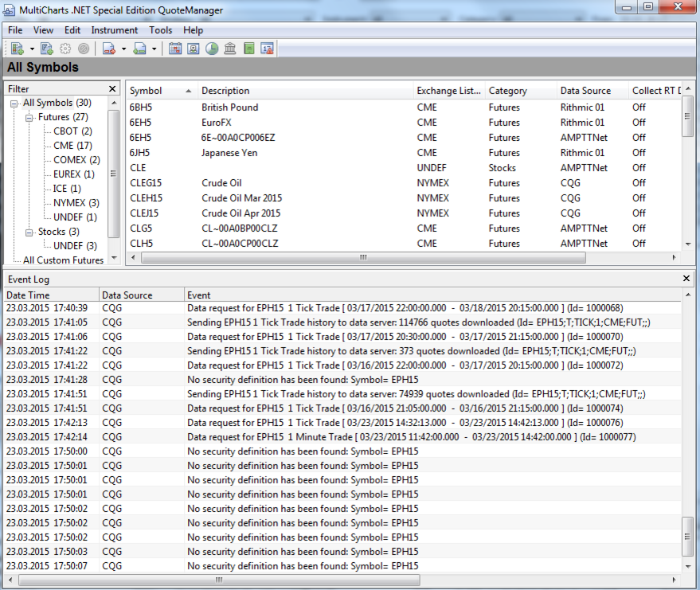
Task: Sort by the Data Source column header
Action: pos(592,91)
